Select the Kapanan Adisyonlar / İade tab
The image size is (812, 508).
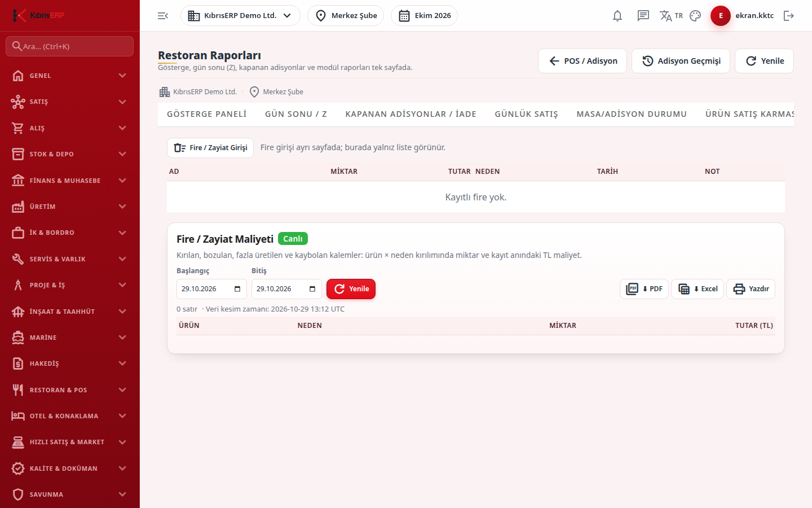(411, 114)
